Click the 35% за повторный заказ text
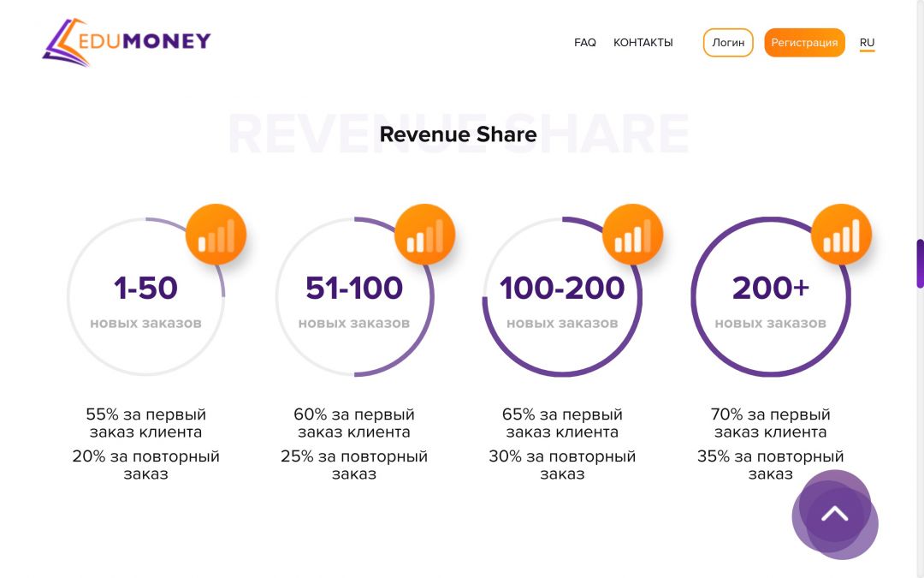 pos(770,465)
